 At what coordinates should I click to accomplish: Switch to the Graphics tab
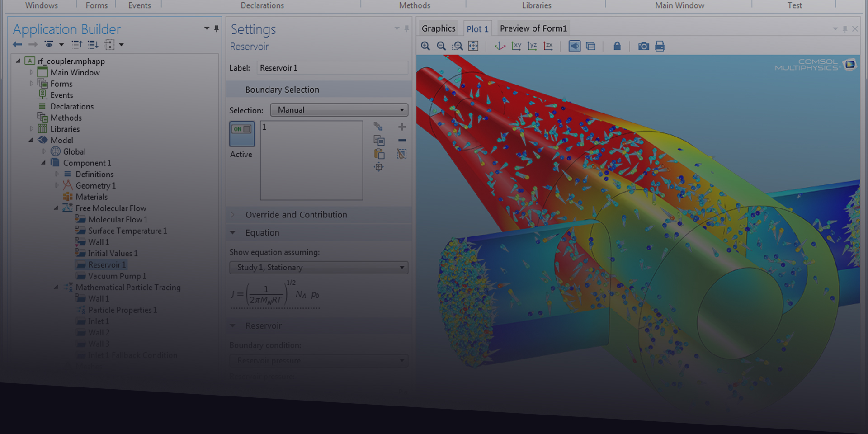coord(439,28)
